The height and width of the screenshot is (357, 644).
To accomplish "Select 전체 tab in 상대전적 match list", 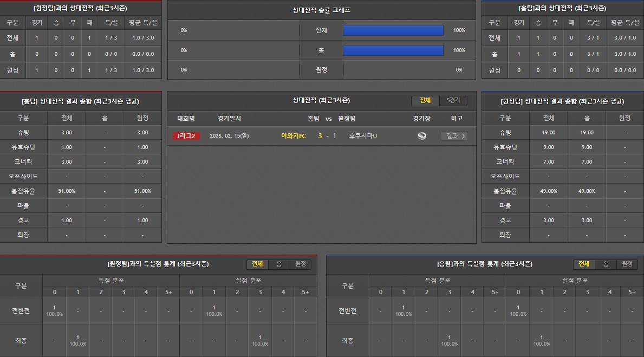I will pyautogui.click(x=425, y=100).
